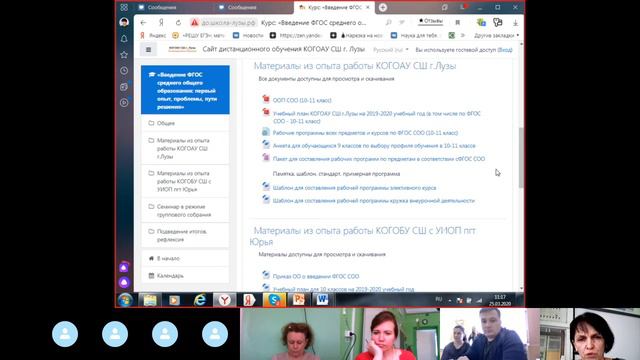Open 'Материалы из опыта работы КОГОБУ СШ' sidebar item
640x360 pixels.
185,181
